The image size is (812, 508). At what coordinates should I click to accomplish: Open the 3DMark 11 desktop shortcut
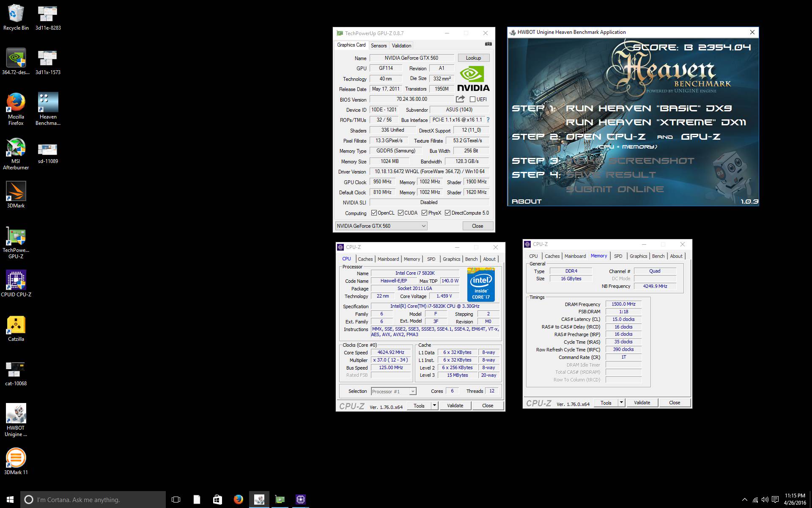coord(16,461)
